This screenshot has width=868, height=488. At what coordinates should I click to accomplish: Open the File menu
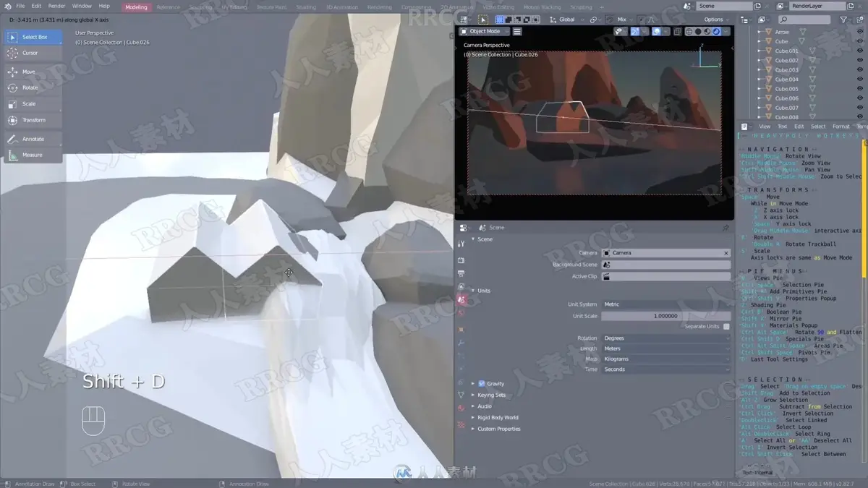[20, 6]
